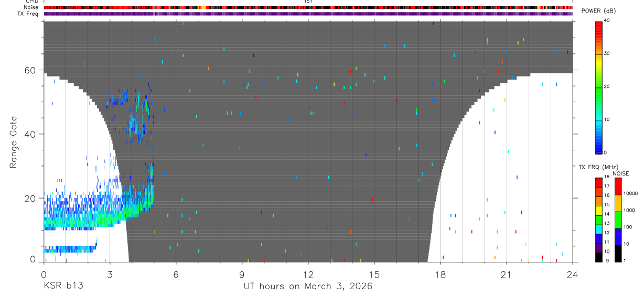Viewport: 644px width, 297px height.
Task: Click the 1000 label on noise legend
Action: pos(629,210)
